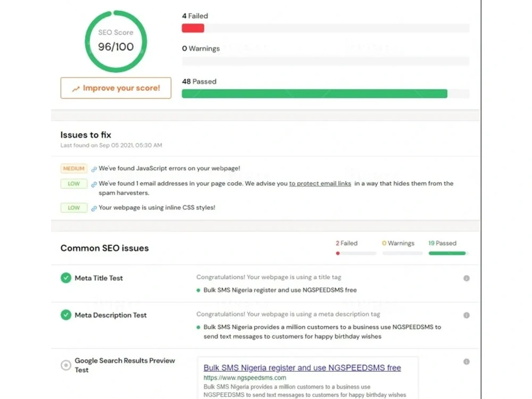Open link icon beside JavaScript errors issue
This screenshot has height=399, width=532.
pyautogui.click(x=94, y=169)
